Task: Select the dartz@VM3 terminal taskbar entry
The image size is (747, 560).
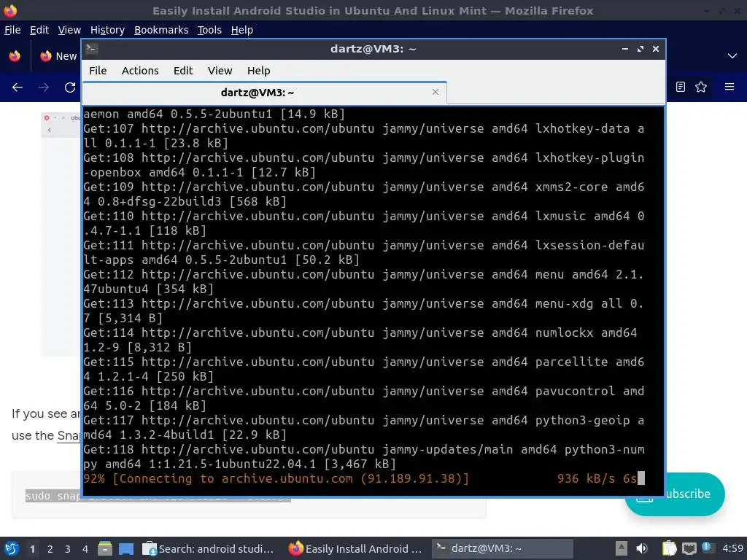Action: coord(502,548)
